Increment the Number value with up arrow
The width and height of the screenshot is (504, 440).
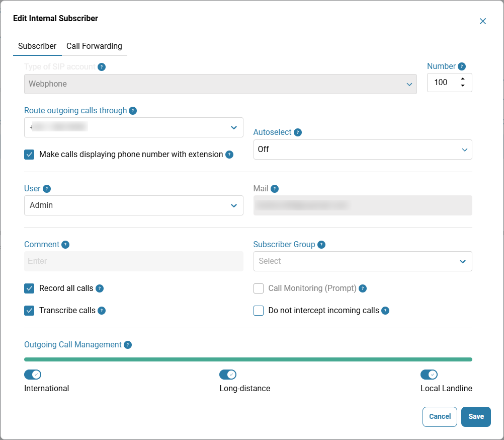point(463,79)
